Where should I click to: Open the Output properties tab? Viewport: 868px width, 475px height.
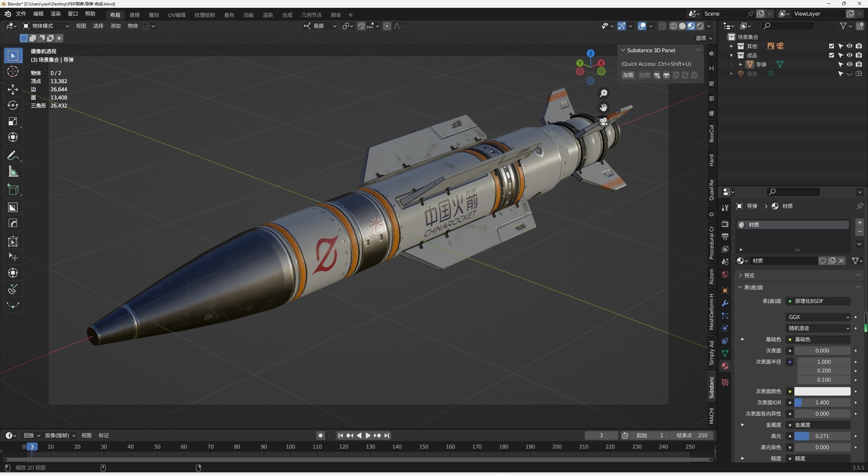coord(725,236)
